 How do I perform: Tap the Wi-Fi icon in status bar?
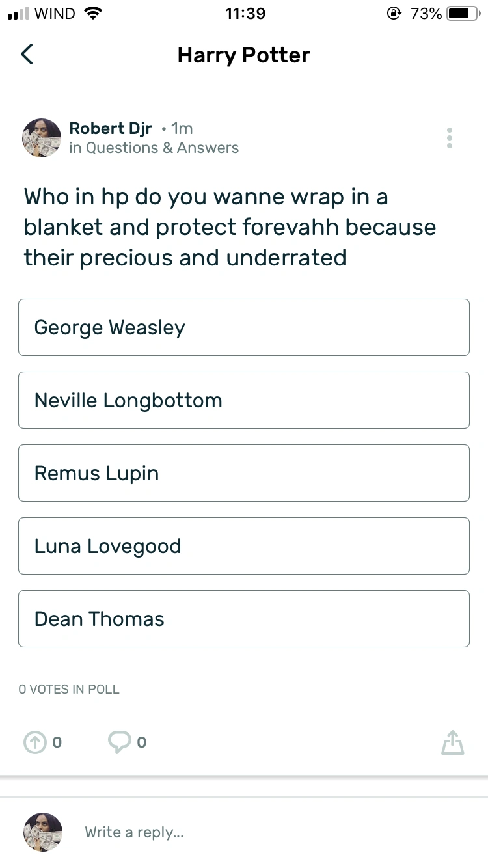click(x=94, y=13)
